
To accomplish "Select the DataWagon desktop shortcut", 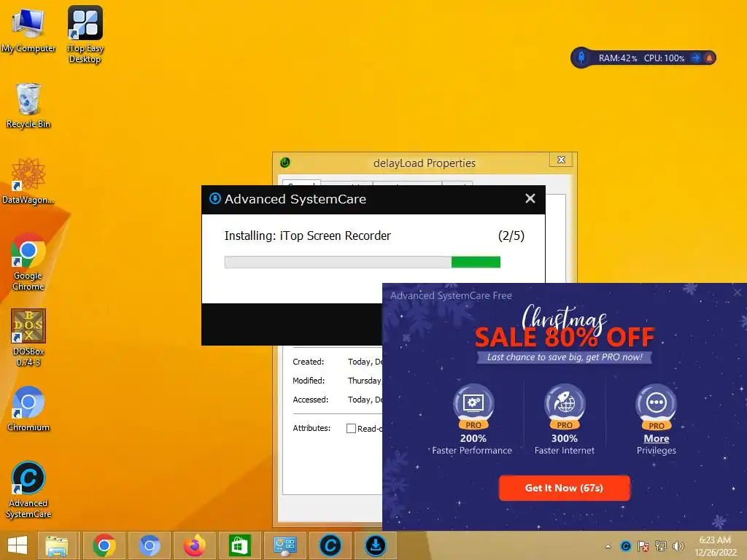I will tap(28, 181).
